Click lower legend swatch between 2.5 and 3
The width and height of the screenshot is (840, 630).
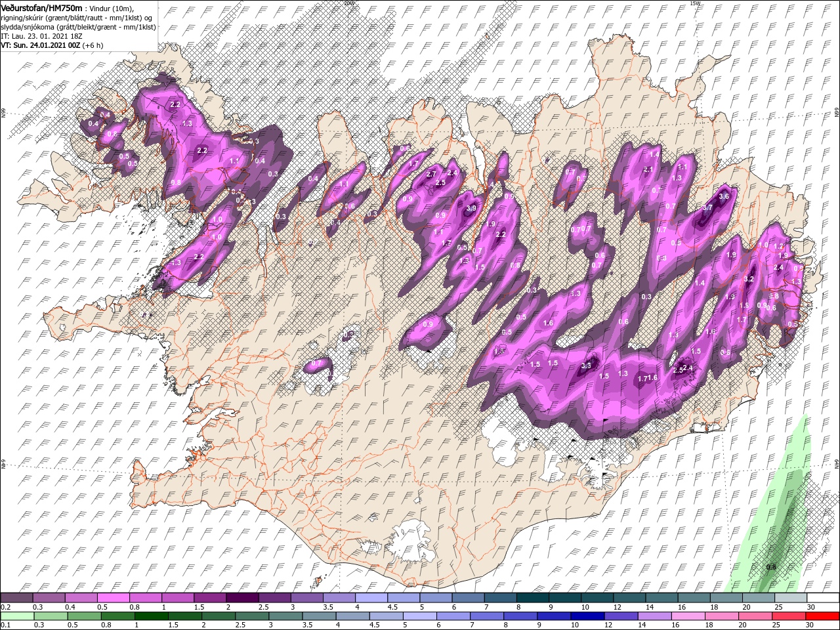(x=252, y=616)
